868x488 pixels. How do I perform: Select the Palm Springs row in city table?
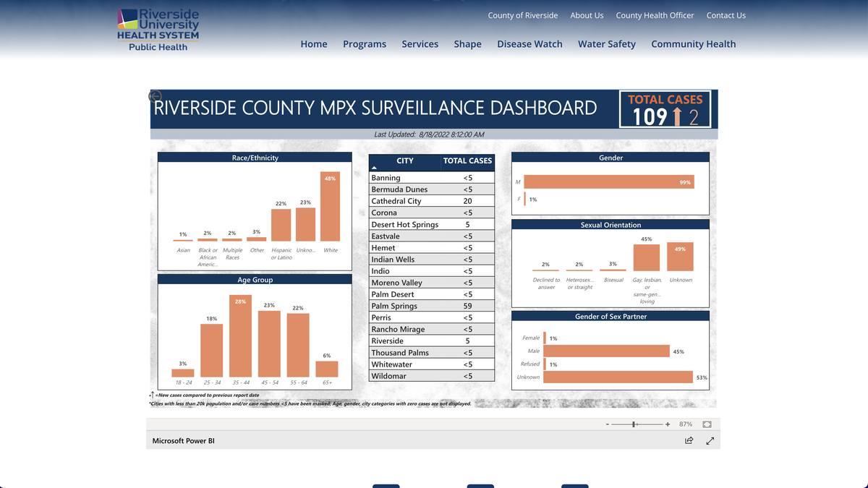(431, 306)
